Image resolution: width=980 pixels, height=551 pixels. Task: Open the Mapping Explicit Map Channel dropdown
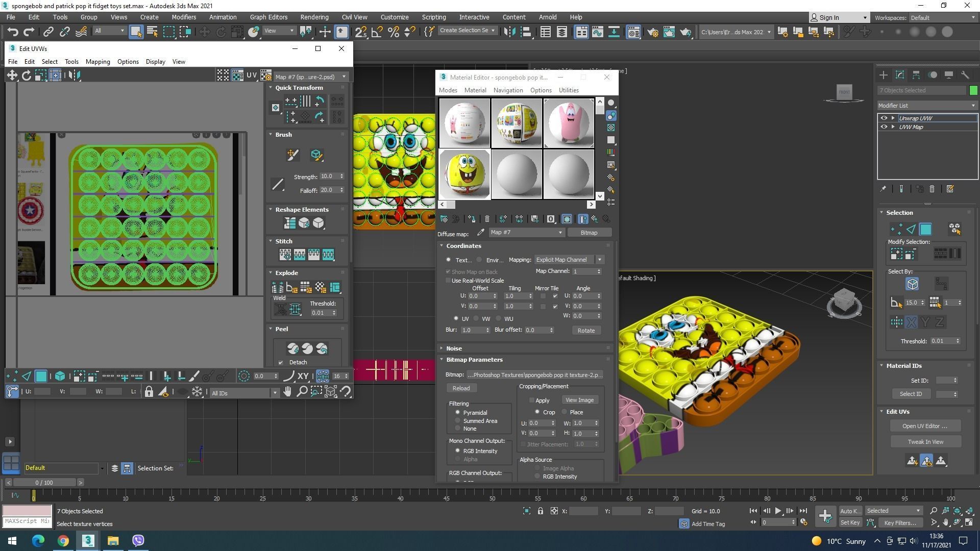(569, 260)
